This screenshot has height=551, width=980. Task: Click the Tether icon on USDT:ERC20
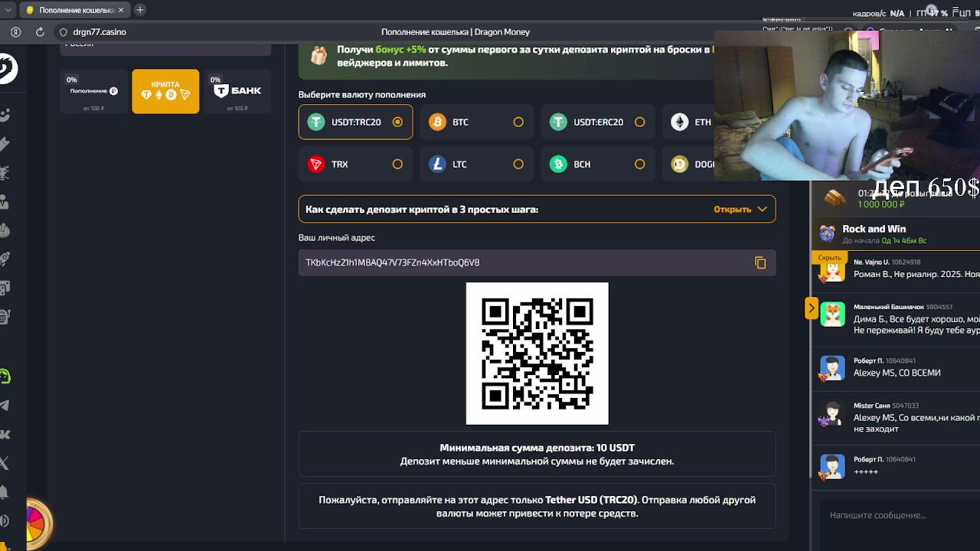point(558,122)
